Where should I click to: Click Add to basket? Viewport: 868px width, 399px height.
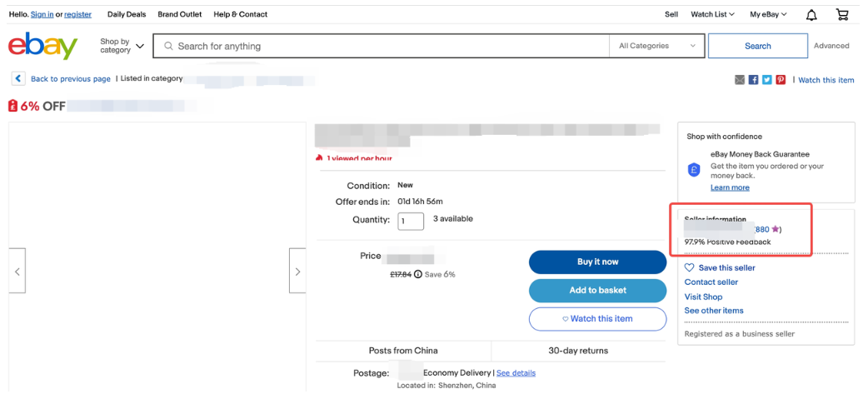pos(597,290)
